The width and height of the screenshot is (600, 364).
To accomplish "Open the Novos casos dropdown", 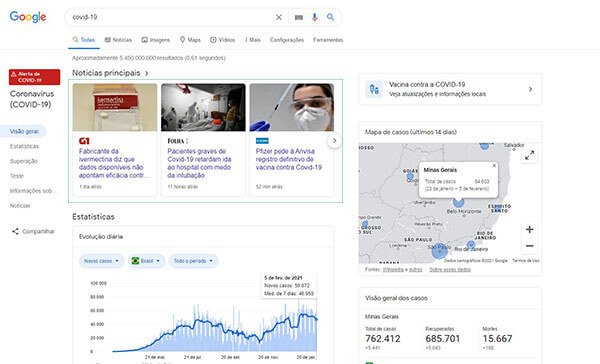I will click(101, 261).
